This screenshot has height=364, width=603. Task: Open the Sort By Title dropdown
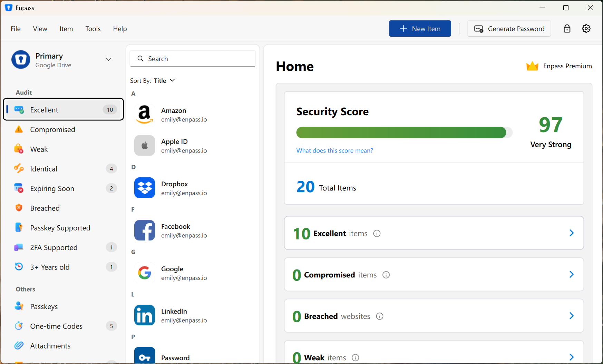tap(164, 80)
